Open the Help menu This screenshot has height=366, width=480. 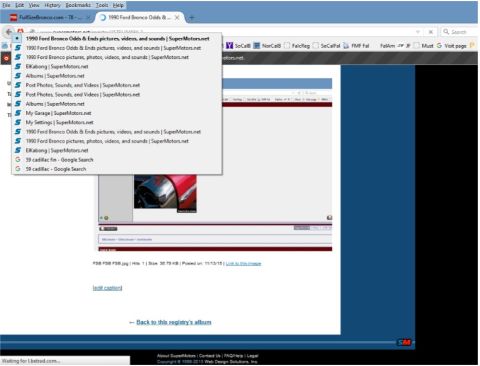tap(118, 5)
